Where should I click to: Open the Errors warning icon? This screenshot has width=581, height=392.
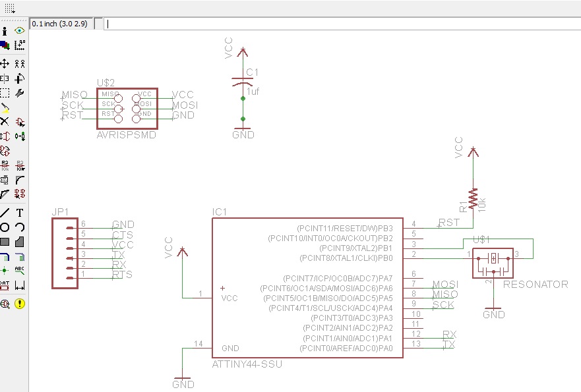pos(20,304)
